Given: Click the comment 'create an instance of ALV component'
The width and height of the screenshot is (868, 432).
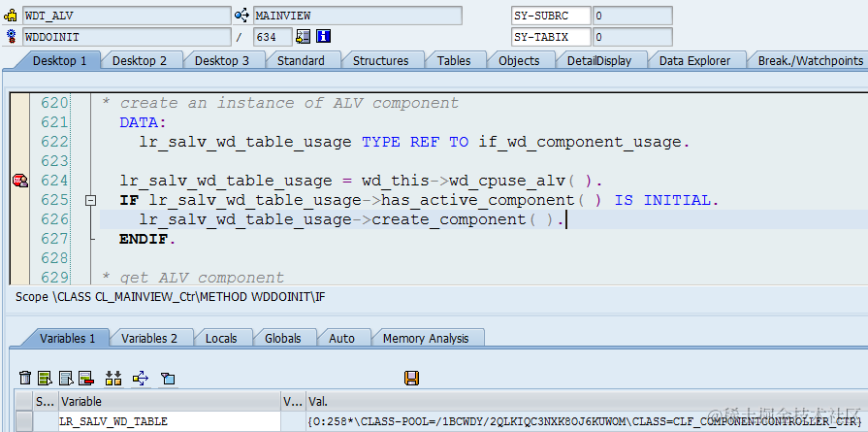Looking at the screenshot, I should pyautogui.click(x=280, y=103).
